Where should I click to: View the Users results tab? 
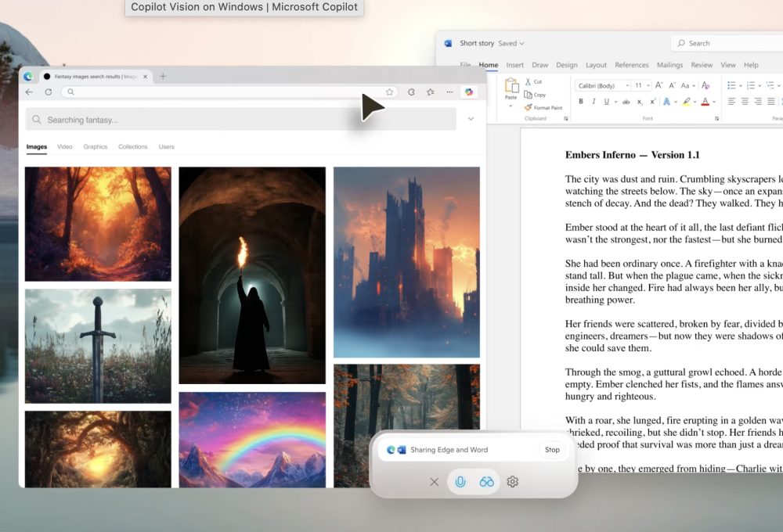[x=167, y=147]
